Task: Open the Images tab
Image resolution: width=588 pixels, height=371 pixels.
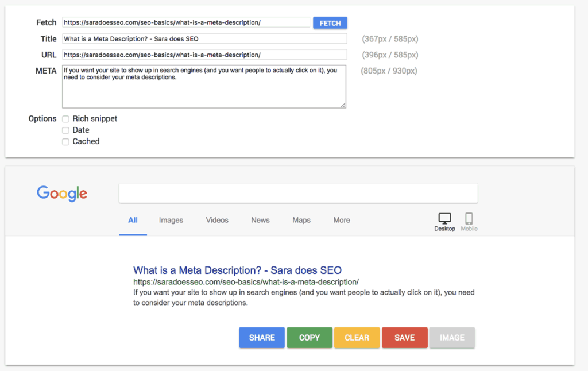Action: 171,220
